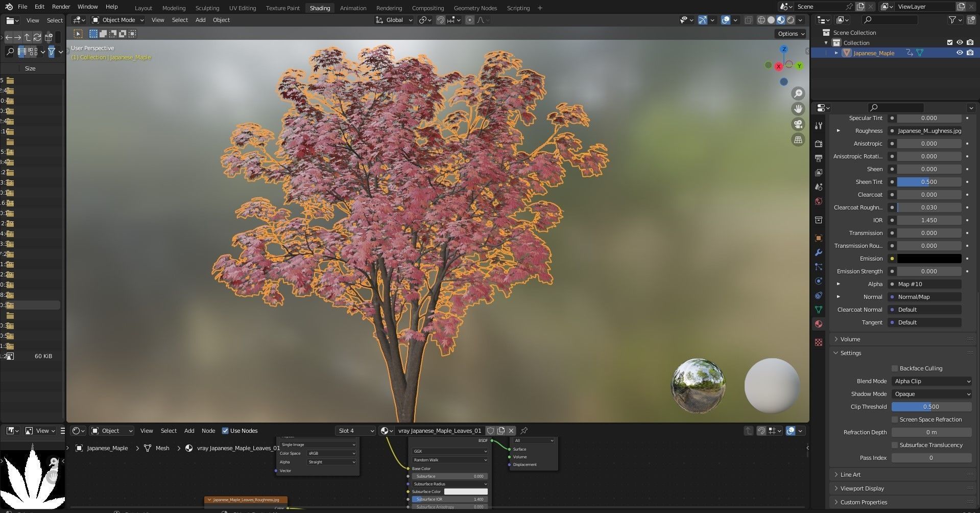Expand the Roughness input row
Image resolution: width=980 pixels, height=513 pixels.
point(838,131)
